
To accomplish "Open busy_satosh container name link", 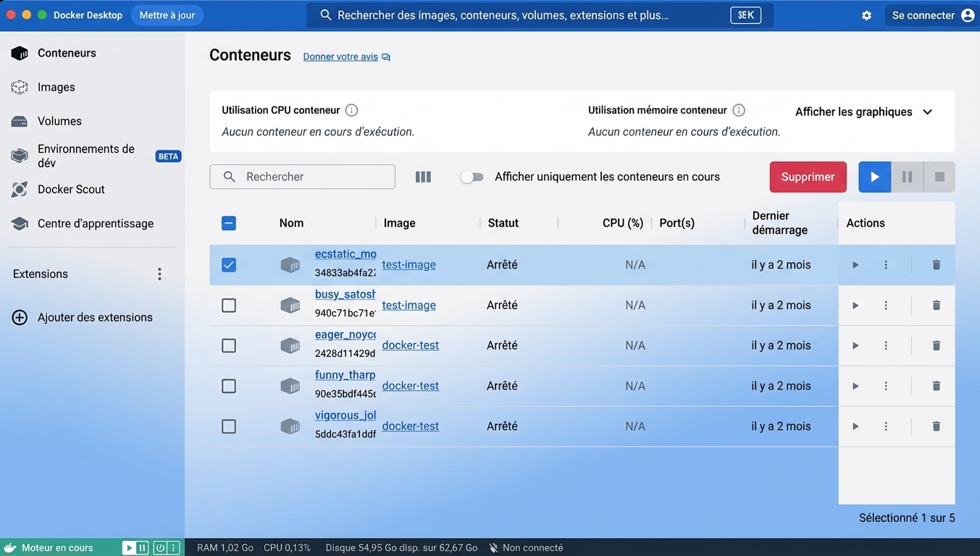I will [345, 295].
